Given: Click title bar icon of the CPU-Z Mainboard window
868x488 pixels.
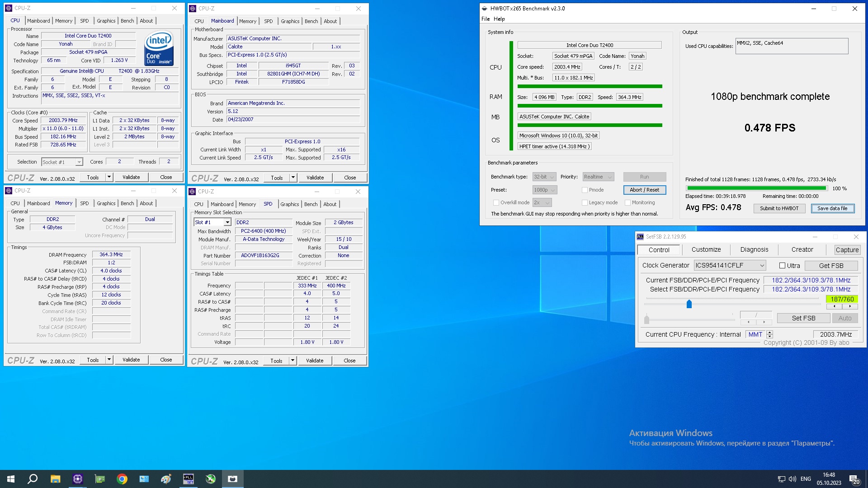Looking at the screenshot, I should [193, 9].
